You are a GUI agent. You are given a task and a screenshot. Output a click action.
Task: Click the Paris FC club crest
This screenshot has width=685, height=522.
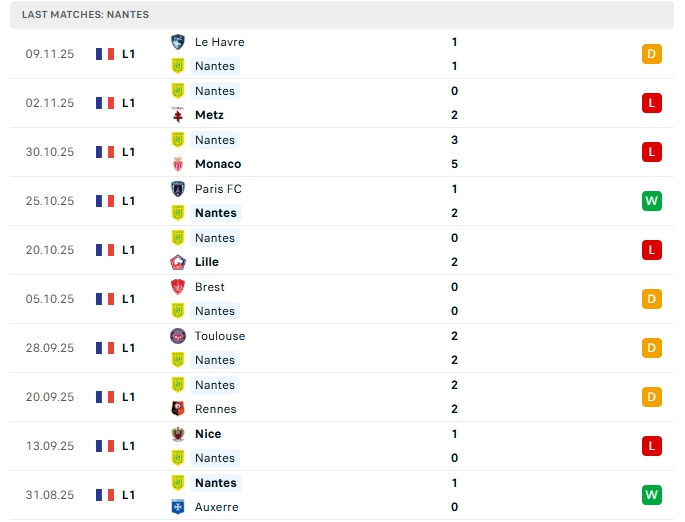pyautogui.click(x=178, y=189)
